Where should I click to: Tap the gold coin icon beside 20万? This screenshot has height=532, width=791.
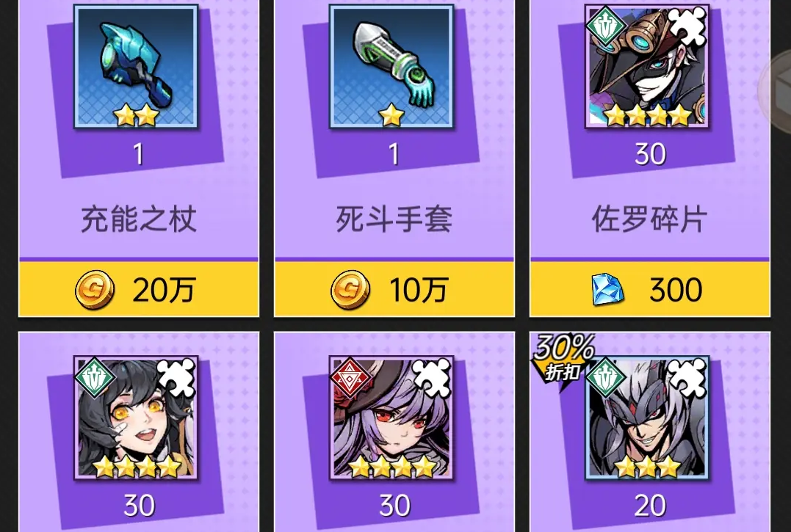[94, 290]
